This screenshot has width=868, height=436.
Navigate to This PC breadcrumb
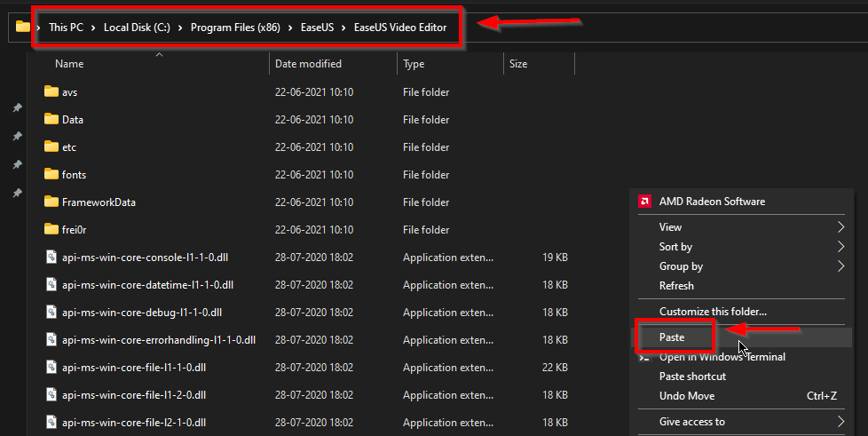66,28
